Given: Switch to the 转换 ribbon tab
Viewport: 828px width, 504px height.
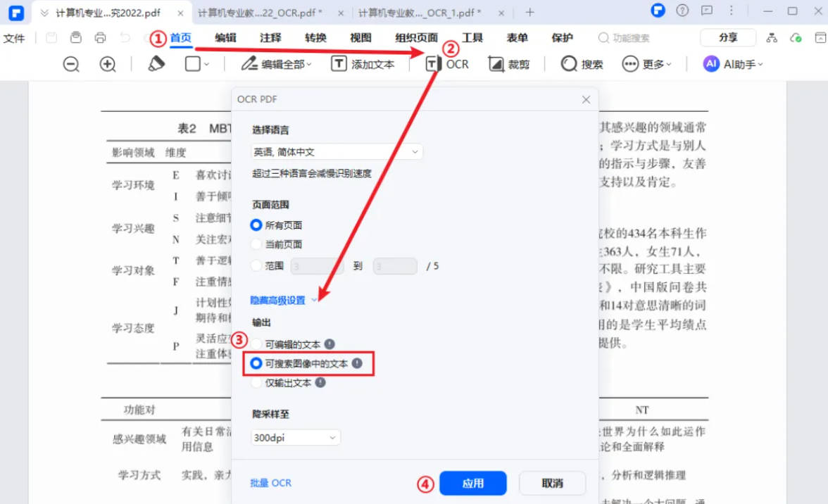Looking at the screenshot, I should (x=315, y=38).
